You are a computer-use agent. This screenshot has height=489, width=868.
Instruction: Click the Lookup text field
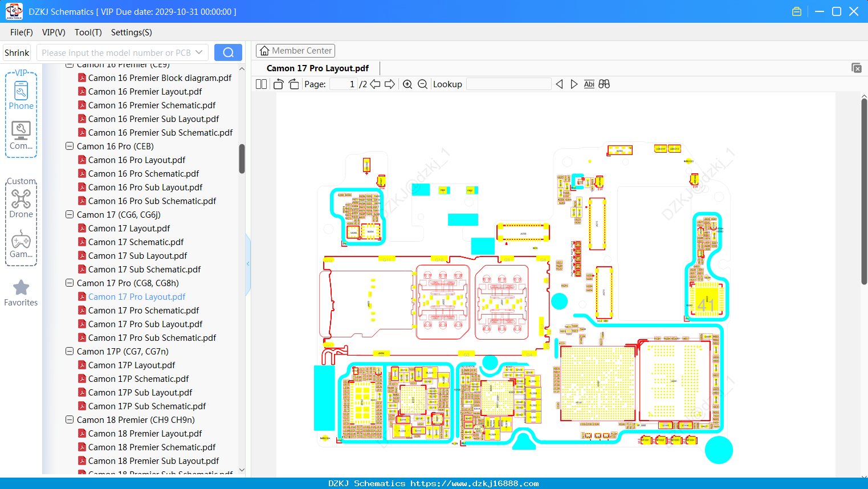(x=508, y=84)
